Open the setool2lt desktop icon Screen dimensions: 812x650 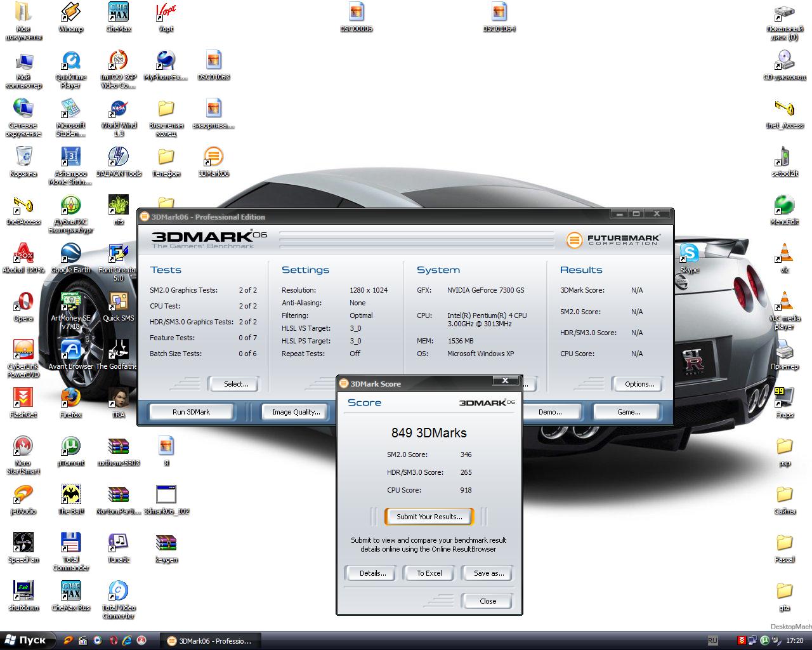click(785, 161)
